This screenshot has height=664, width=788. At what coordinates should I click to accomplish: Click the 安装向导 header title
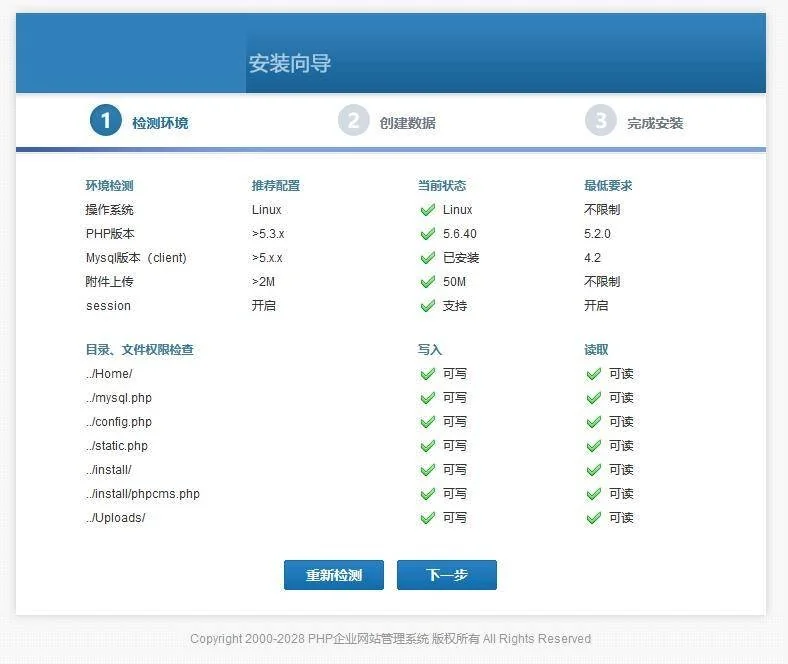point(290,64)
